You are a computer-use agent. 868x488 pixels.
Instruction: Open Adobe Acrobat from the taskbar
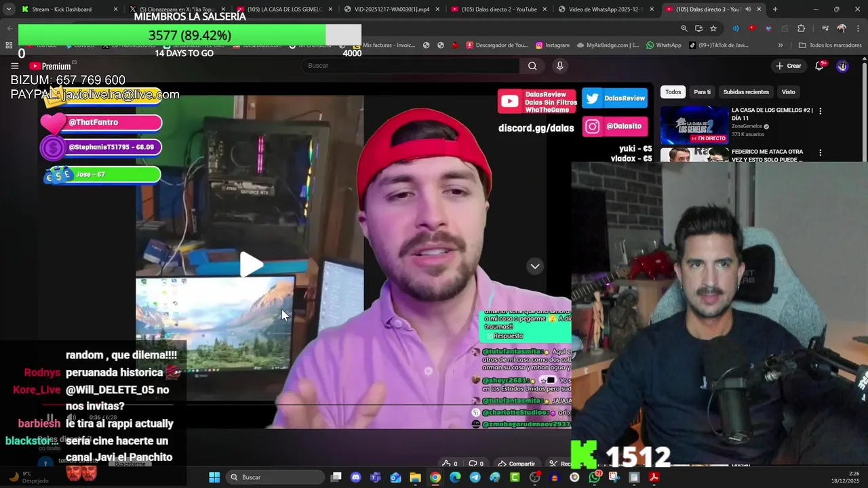click(x=654, y=477)
